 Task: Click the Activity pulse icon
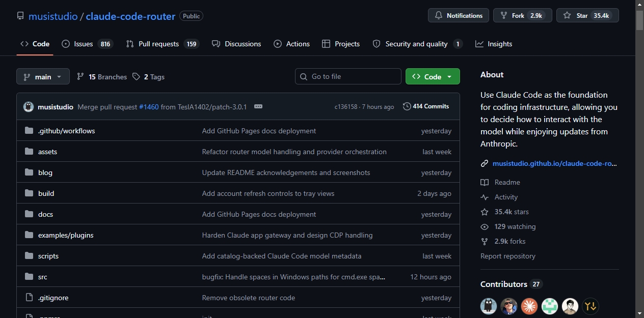click(485, 197)
